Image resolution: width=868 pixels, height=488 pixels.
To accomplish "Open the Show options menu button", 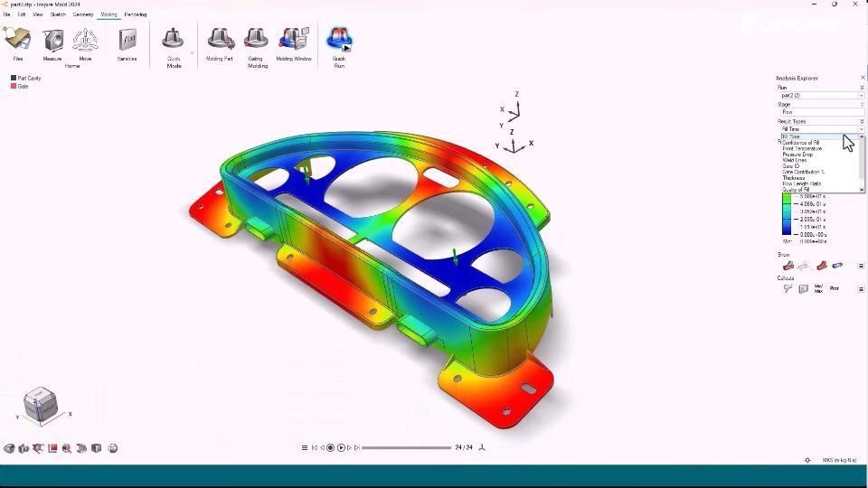I will tap(861, 266).
